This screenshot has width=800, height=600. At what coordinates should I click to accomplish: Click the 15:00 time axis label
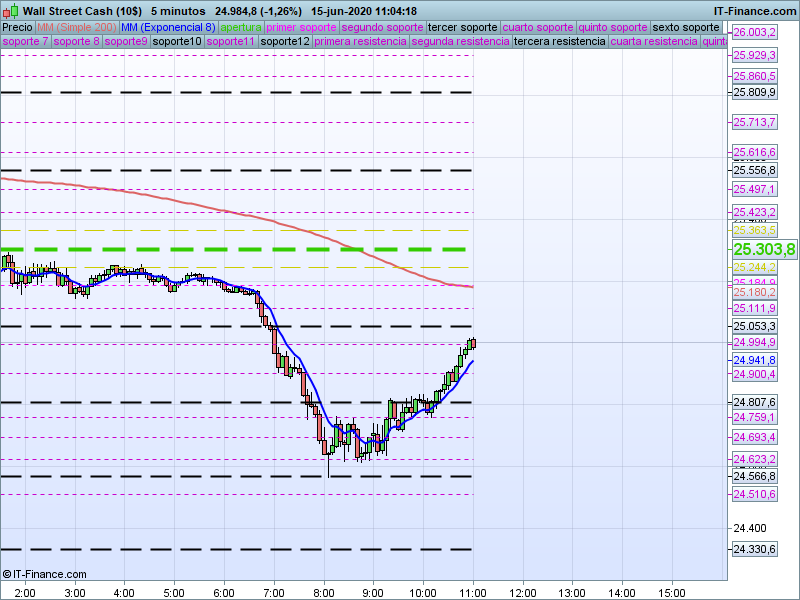pos(672,593)
